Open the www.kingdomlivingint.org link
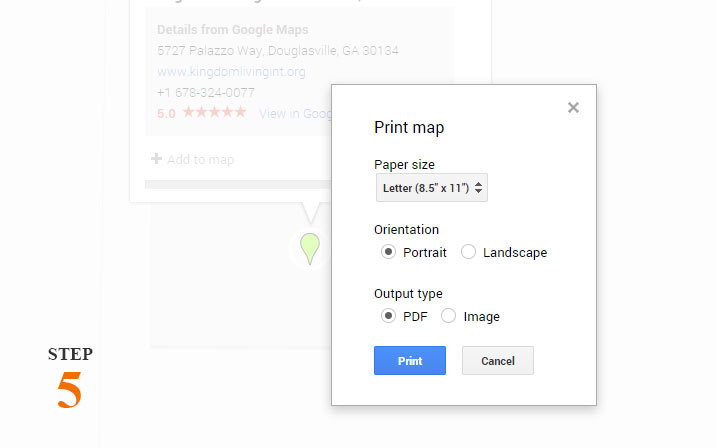The image size is (717, 448). 231,72
